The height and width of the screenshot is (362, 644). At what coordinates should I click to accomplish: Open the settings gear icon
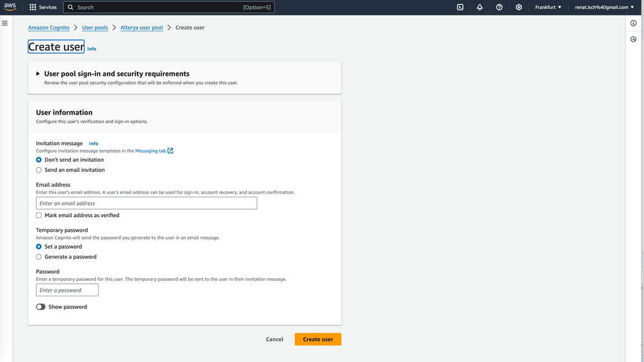click(x=519, y=7)
